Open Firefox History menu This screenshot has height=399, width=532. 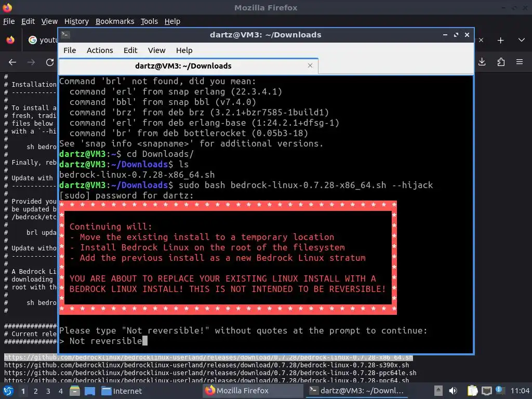tap(76, 21)
